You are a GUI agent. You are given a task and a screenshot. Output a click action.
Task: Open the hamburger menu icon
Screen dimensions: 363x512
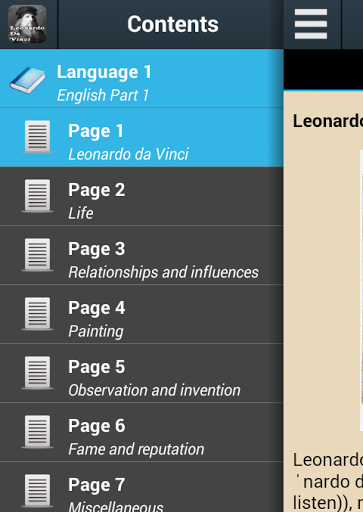(x=311, y=24)
